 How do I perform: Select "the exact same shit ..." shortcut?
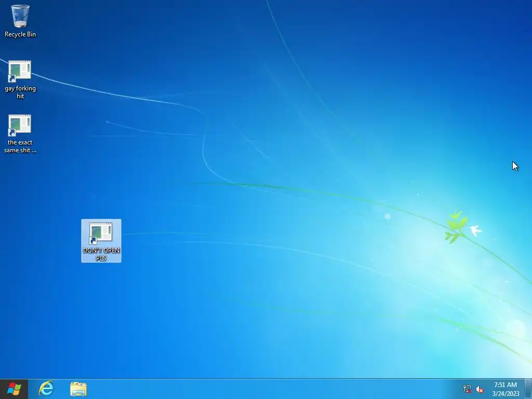(x=20, y=134)
